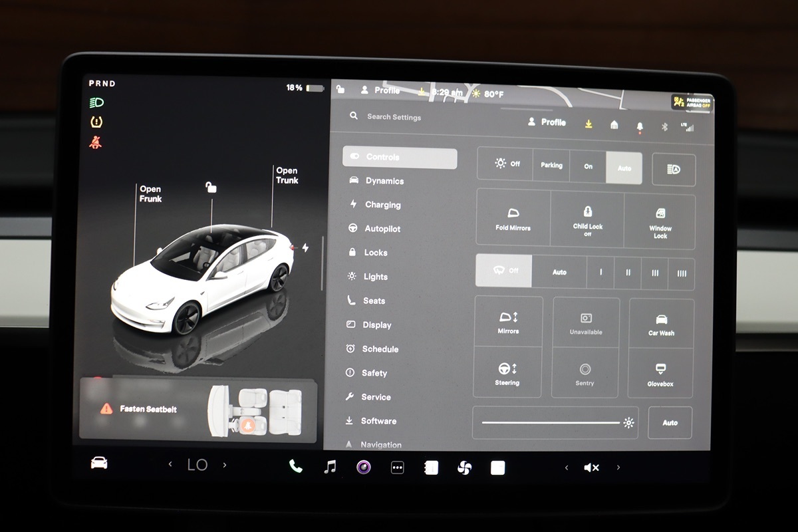Image resolution: width=798 pixels, height=532 pixels.
Task: Set exterior lights to Parking
Action: (551, 165)
